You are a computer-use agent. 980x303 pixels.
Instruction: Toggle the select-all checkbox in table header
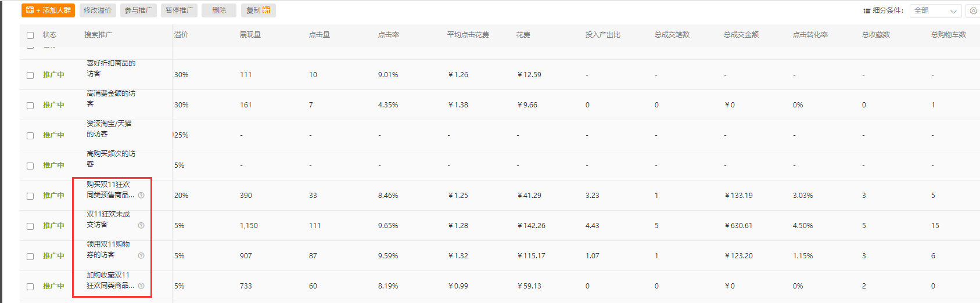pos(30,35)
